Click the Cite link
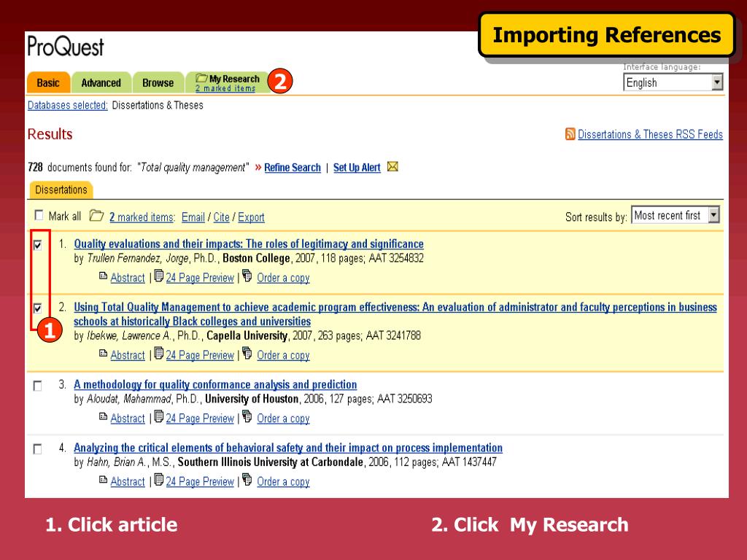 point(221,217)
